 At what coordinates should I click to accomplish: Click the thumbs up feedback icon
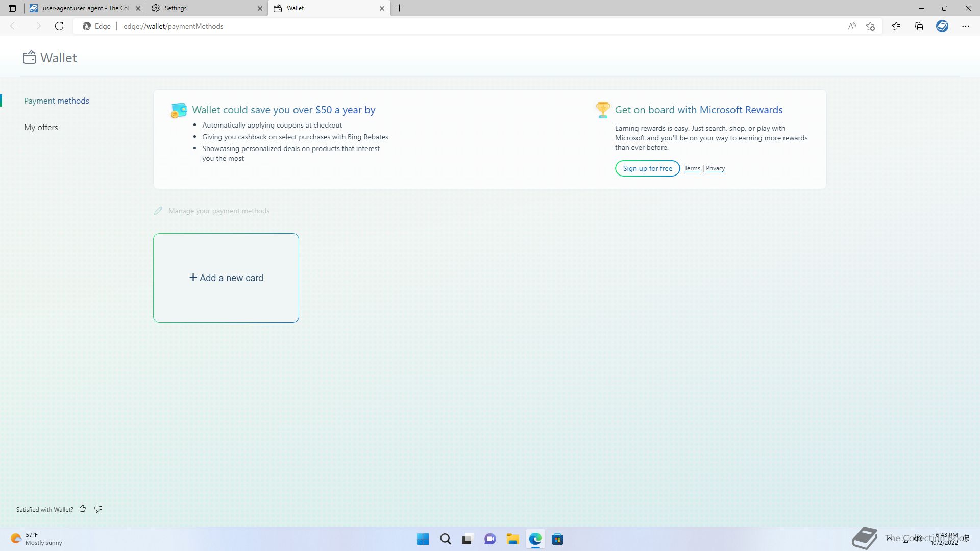coord(82,509)
